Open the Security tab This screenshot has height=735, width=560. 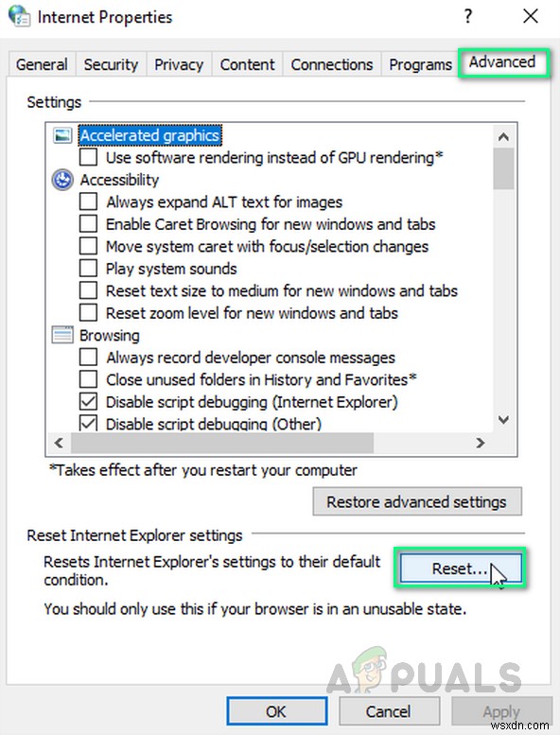point(111,64)
